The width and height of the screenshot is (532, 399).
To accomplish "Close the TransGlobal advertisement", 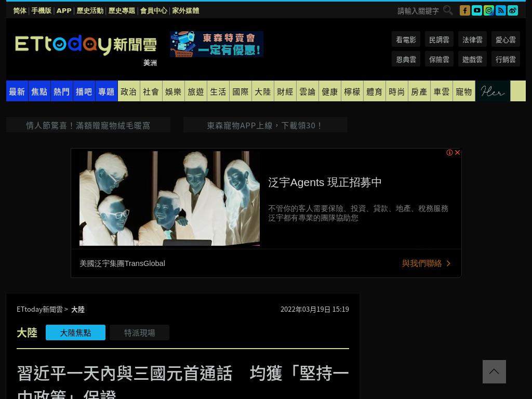I will tap(457, 153).
